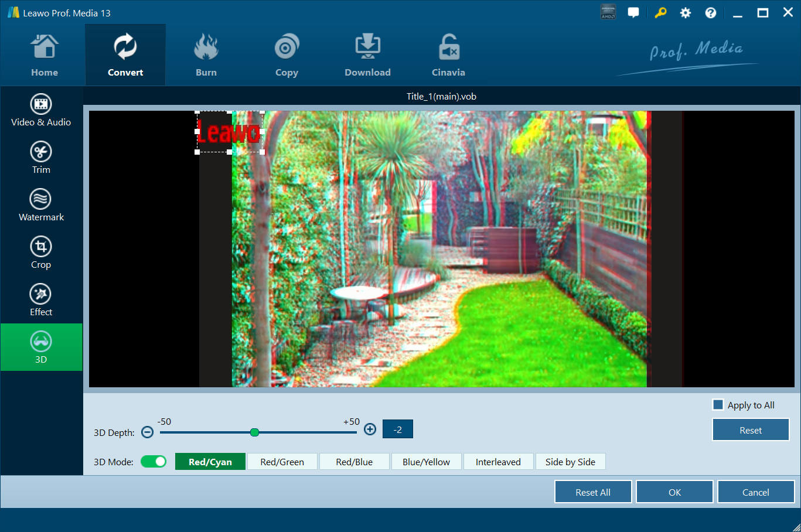
Task: Open Video & Audio editing panel
Action: [41, 111]
